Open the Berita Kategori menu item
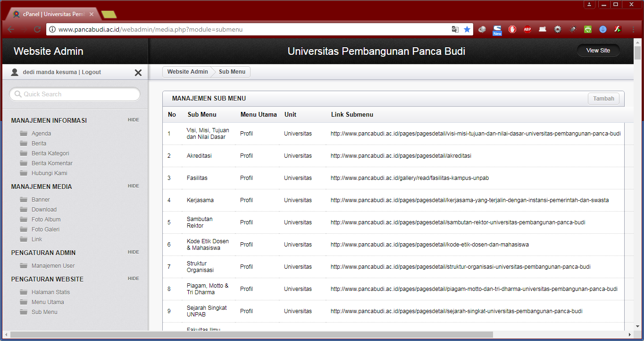644x341 pixels. [50, 153]
